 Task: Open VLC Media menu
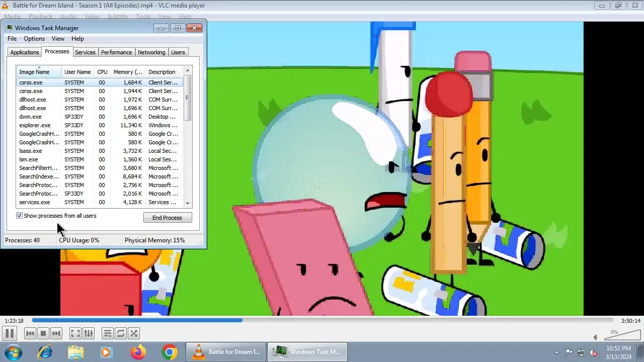pos(12,17)
